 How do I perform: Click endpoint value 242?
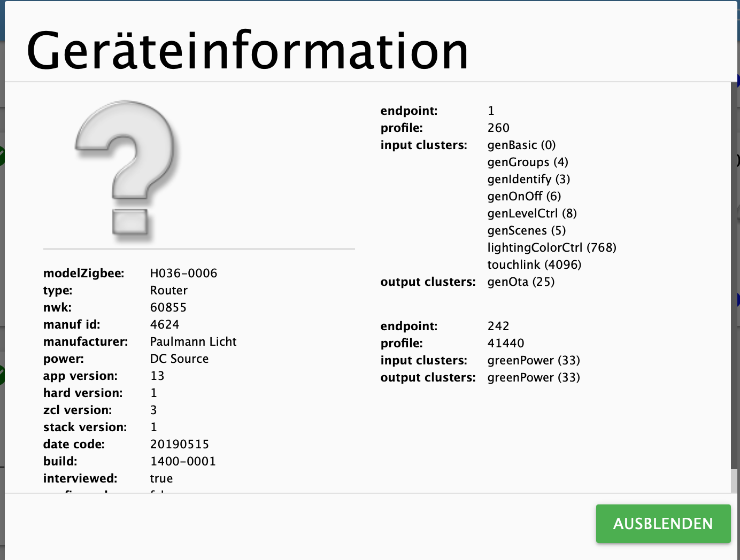tap(498, 326)
